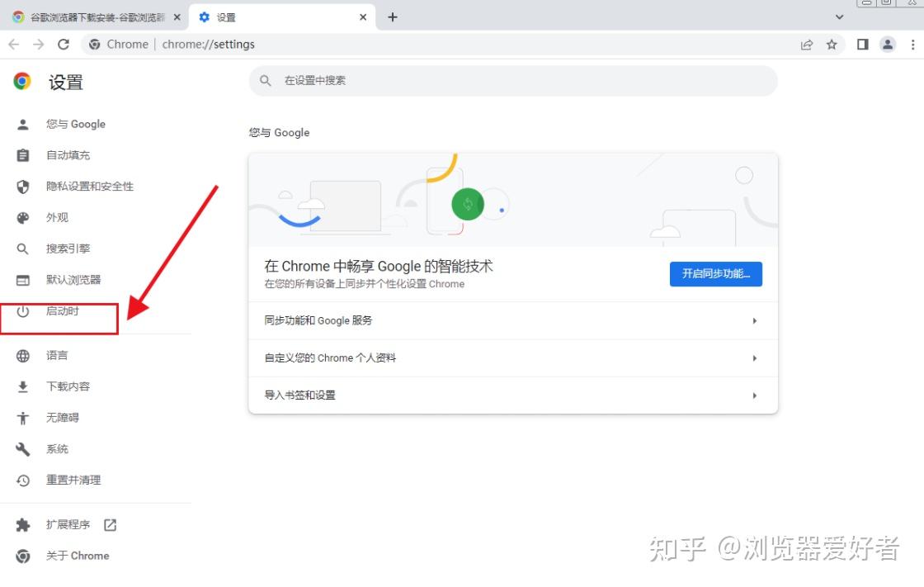
Task: Expand arrow on 自定义您的 Chrome 个人资料 row
Action: coord(755,358)
